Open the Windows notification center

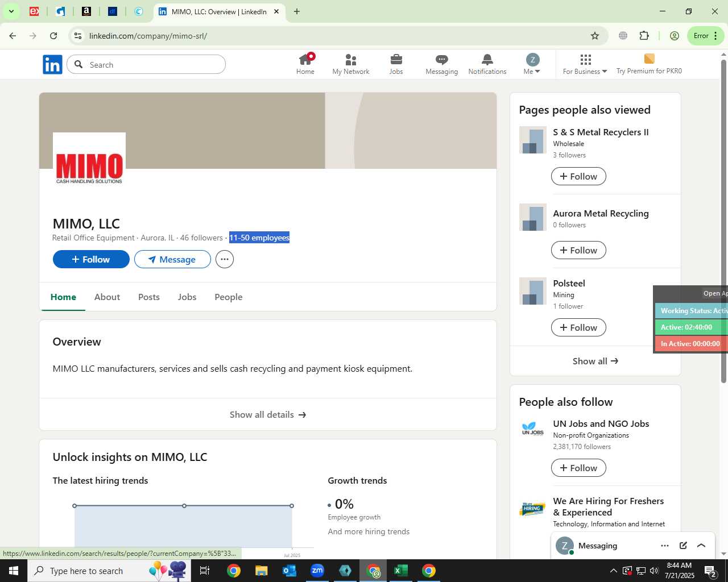point(710,571)
